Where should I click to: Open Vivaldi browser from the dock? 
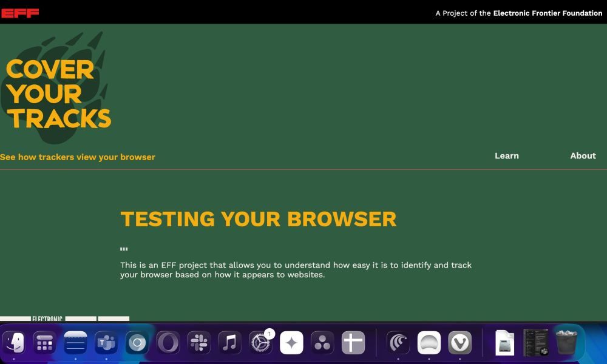coord(460,343)
